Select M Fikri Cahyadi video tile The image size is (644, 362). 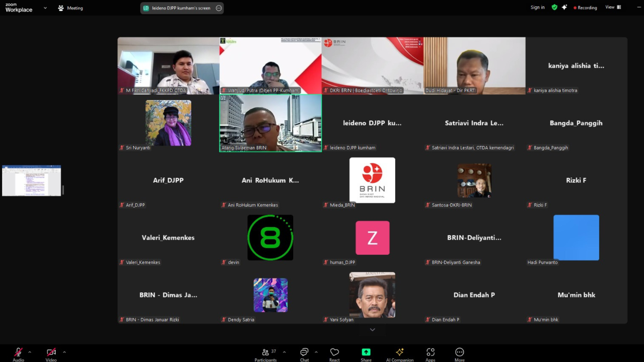tap(168, 66)
